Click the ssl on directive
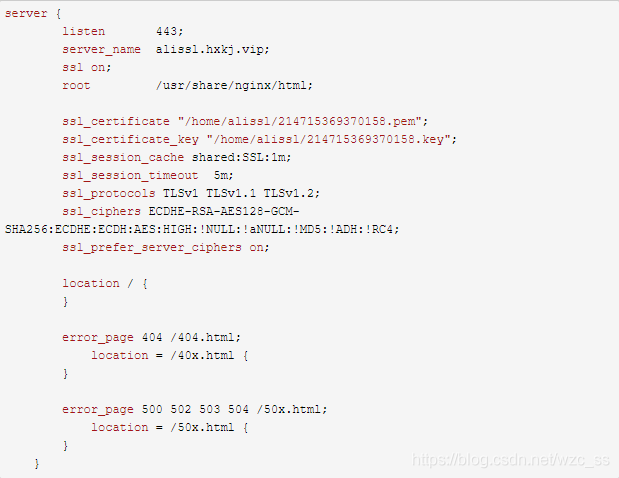Screen dimensions: 619x478 (x=87, y=67)
